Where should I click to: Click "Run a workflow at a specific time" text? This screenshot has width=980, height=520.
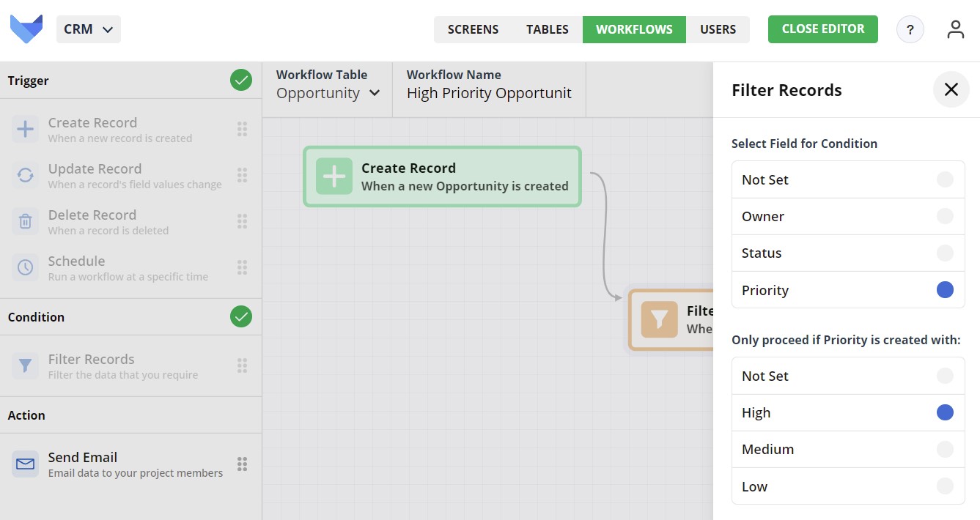coord(128,277)
